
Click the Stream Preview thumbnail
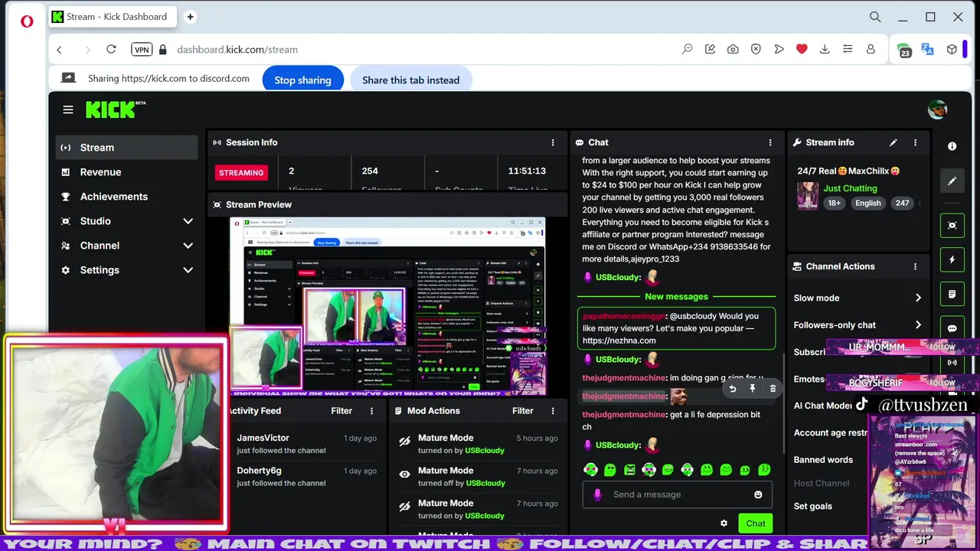pos(387,306)
